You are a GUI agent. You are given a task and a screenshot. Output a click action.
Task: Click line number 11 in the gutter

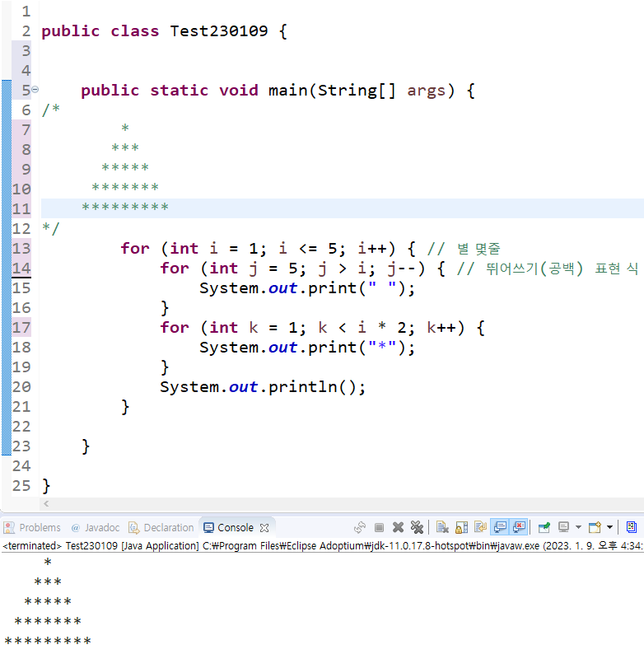21,208
